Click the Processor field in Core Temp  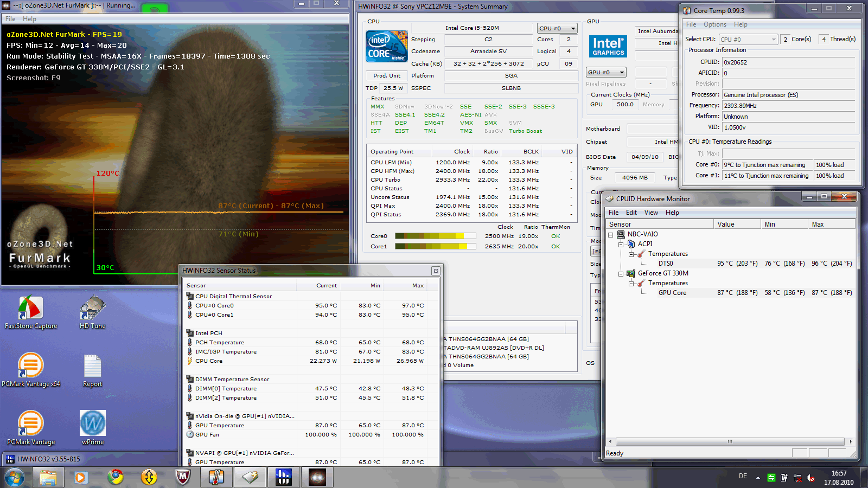click(788, 95)
